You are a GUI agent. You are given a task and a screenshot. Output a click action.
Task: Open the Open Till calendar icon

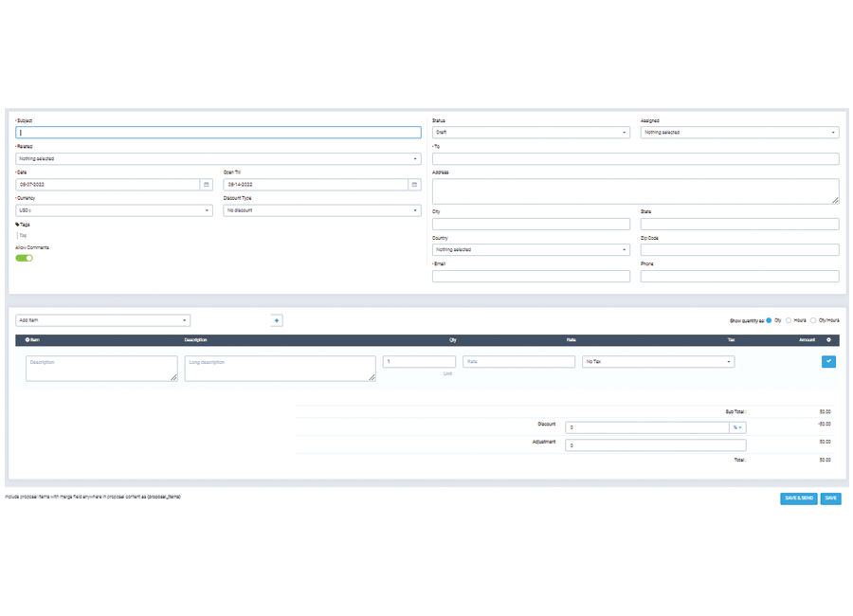click(414, 185)
